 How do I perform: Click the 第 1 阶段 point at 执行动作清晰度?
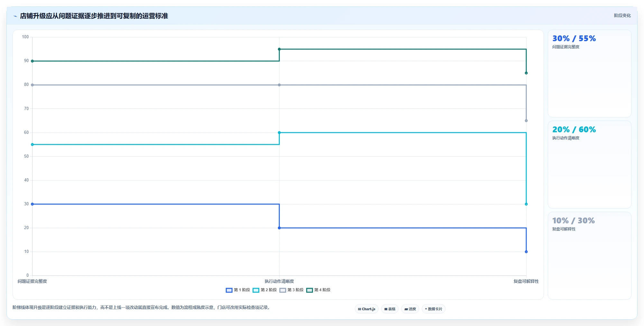(x=279, y=228)
